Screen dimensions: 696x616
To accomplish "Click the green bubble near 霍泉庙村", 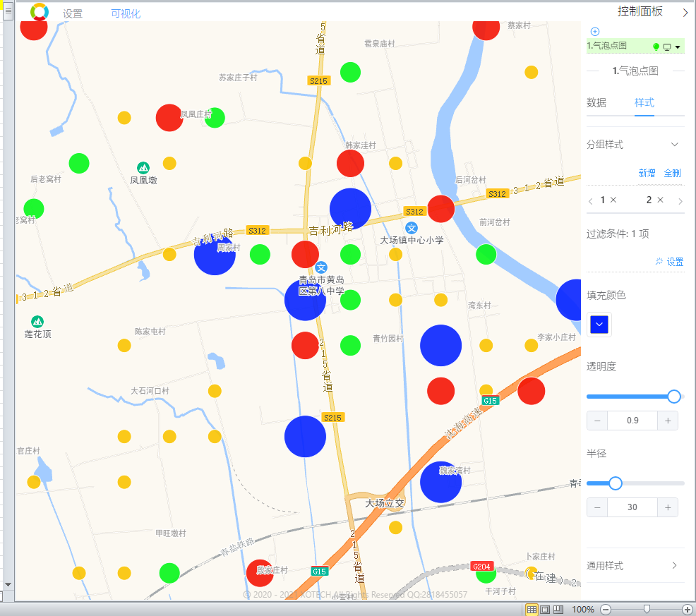I will 350,72.
